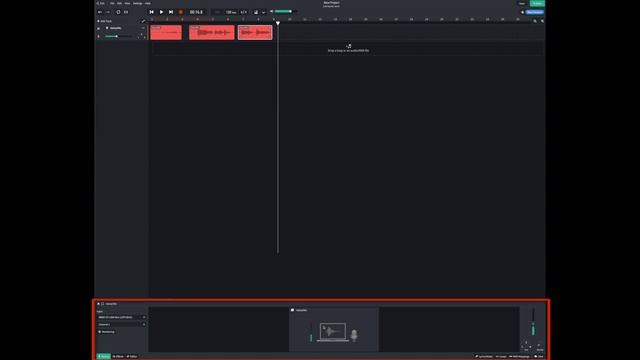Image resolution: width=640 pixels, height=360 pixels.
Task: Open the Help menu
Action: [x=148, y=3]
